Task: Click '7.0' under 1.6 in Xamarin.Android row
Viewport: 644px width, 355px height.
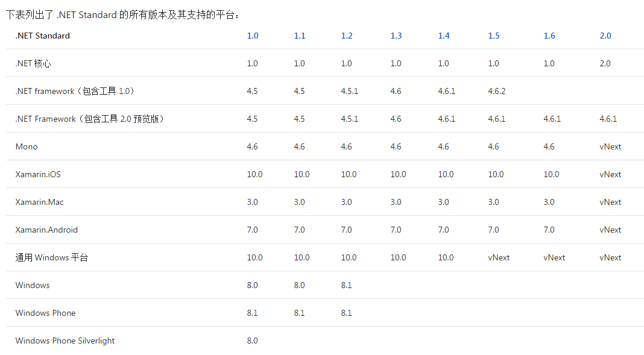Action: click(549, 230)
